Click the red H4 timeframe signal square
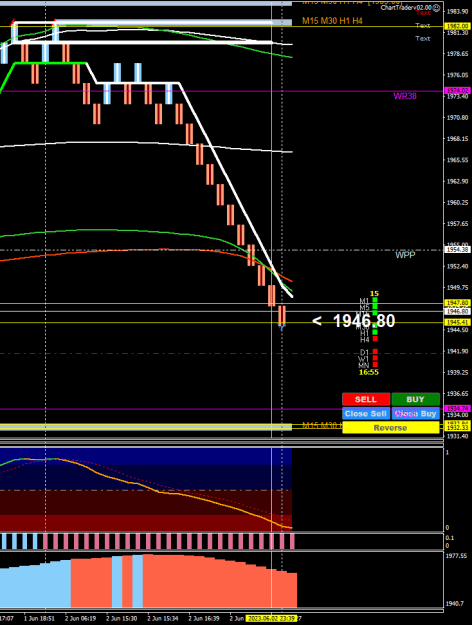Viewport: 472px width, 625px height. 375,339
